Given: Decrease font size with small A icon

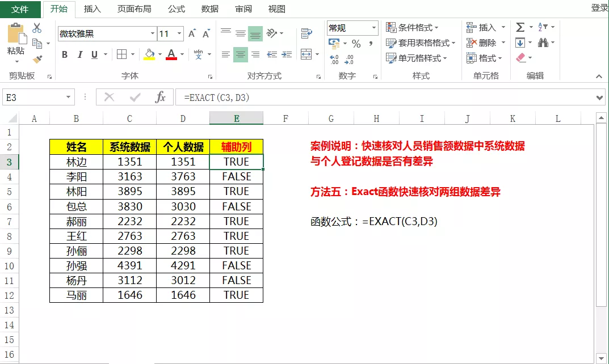Looking at the screenshot, I should tap(206, 34).
